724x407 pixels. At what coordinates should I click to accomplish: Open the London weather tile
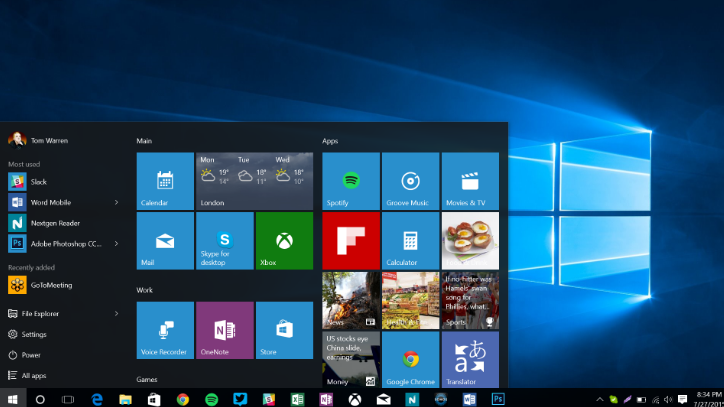pyautogui.click(x=254, y=181)
